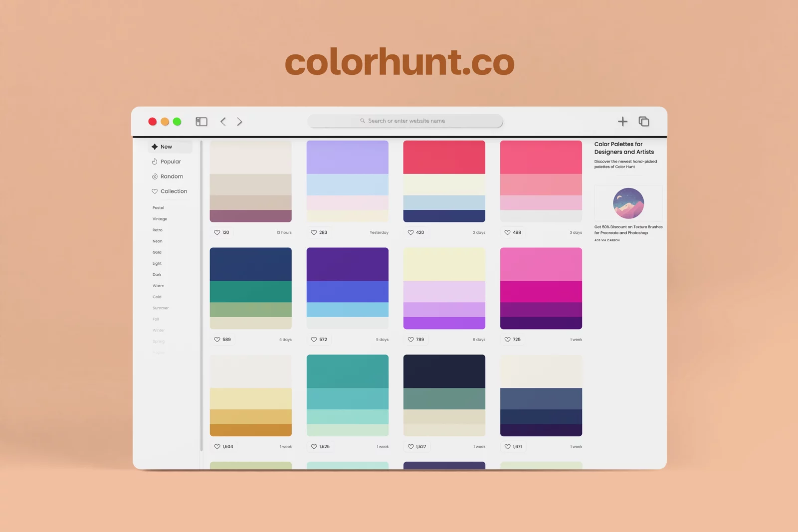Screen dimensions: 798x532
Task: Pick the slate blue swatch in 1,671-likes palette
Action: tap(541, 399)
